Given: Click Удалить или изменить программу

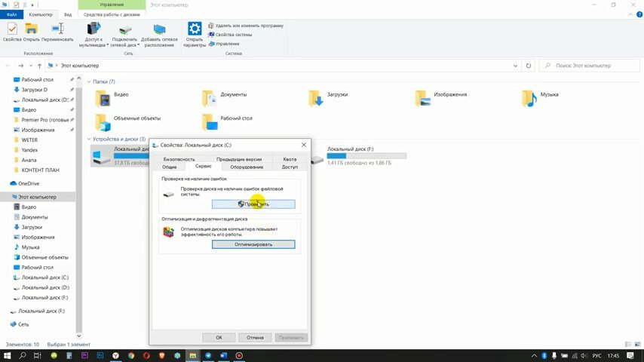Looking at the screenshot, I should click(x=246, y=26).
